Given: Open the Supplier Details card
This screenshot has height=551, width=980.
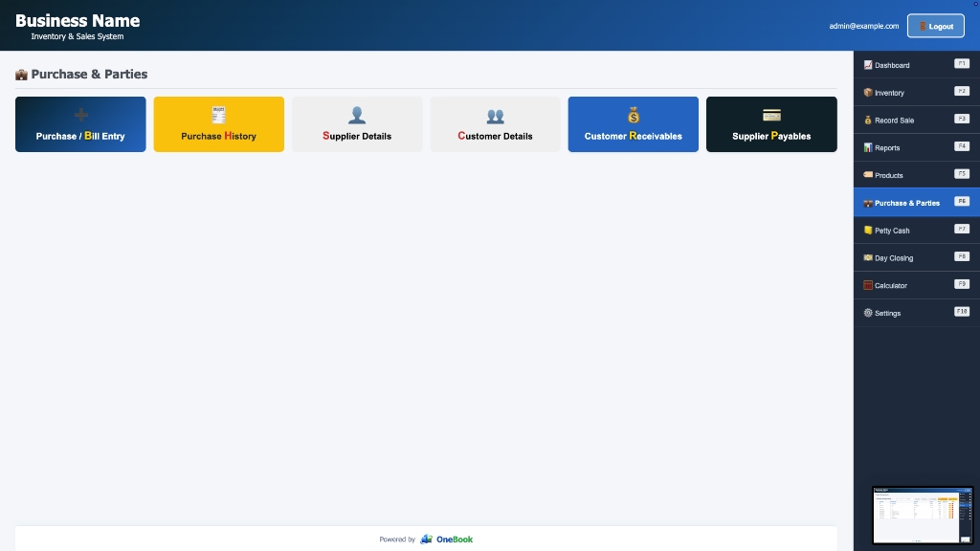Looking at the screenshot, I should (357, 124).
